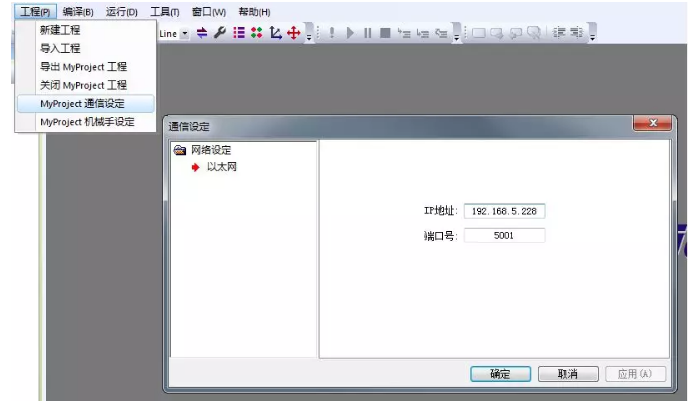Viewport: 700px width, 404px height.
Task: Click the IP地址 input field
Action: click(504, 211)
